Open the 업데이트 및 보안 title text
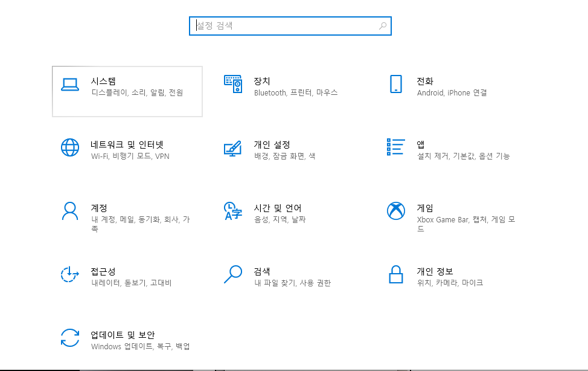This screenshot has width=588, height=371. (x=123, y=335)
